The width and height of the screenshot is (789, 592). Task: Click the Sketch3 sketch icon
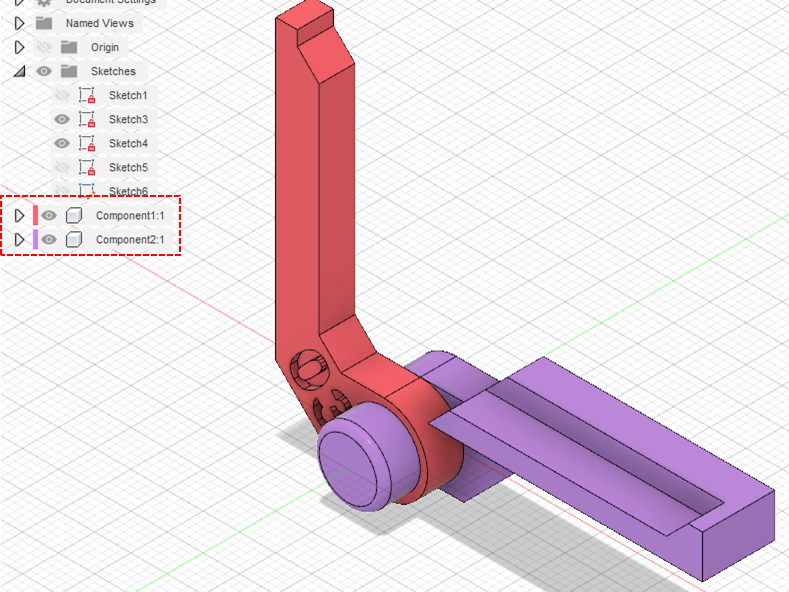pyautogui.click(x=87, y=119)
